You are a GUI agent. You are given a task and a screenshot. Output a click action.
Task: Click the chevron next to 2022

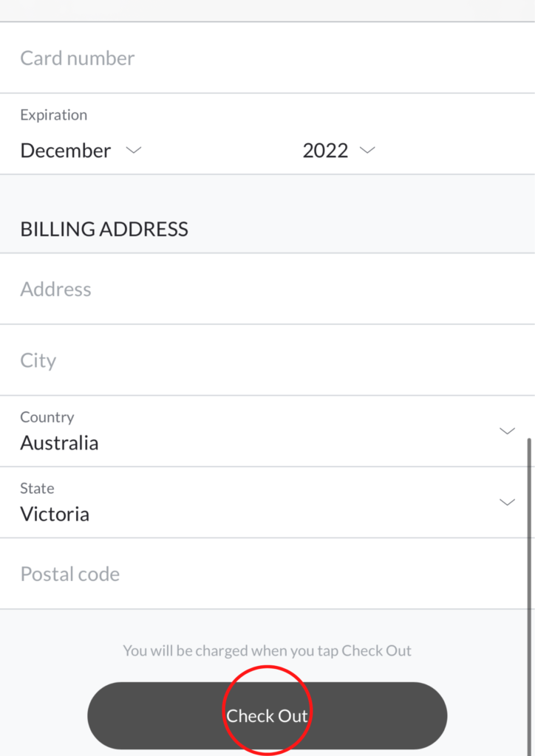367,150
